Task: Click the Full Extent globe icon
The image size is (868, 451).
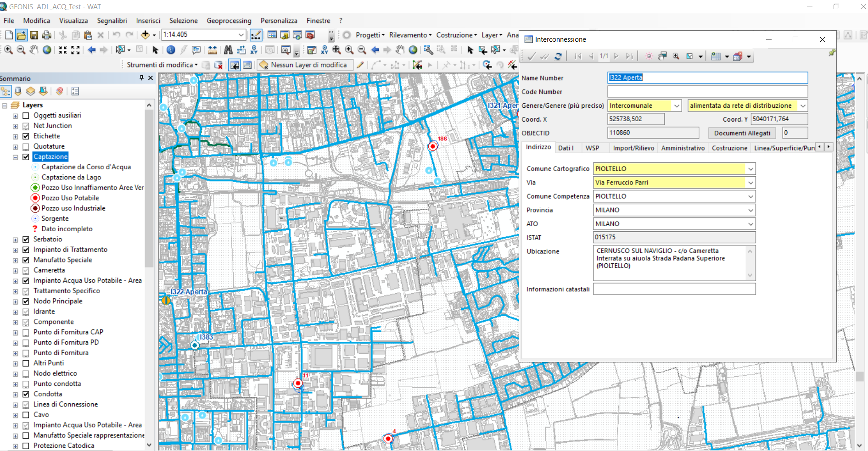Action: tap(47, 50)
